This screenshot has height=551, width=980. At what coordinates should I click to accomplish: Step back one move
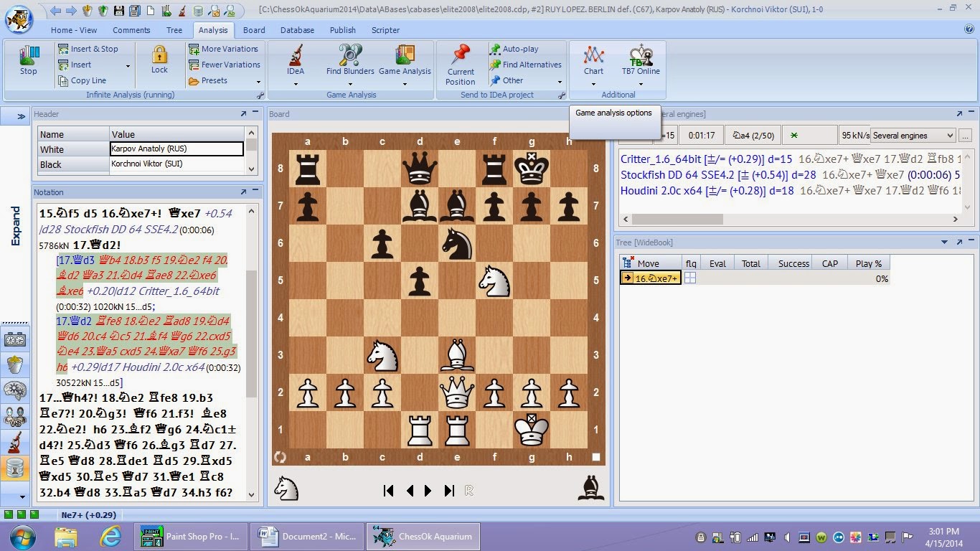coord(410,491)
